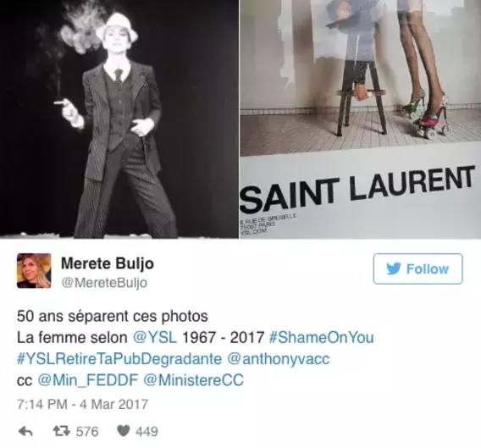Viewport: 481px width, 448px height.
Task: Open the @anthonyvacc mention
Action: pos(279,359)
